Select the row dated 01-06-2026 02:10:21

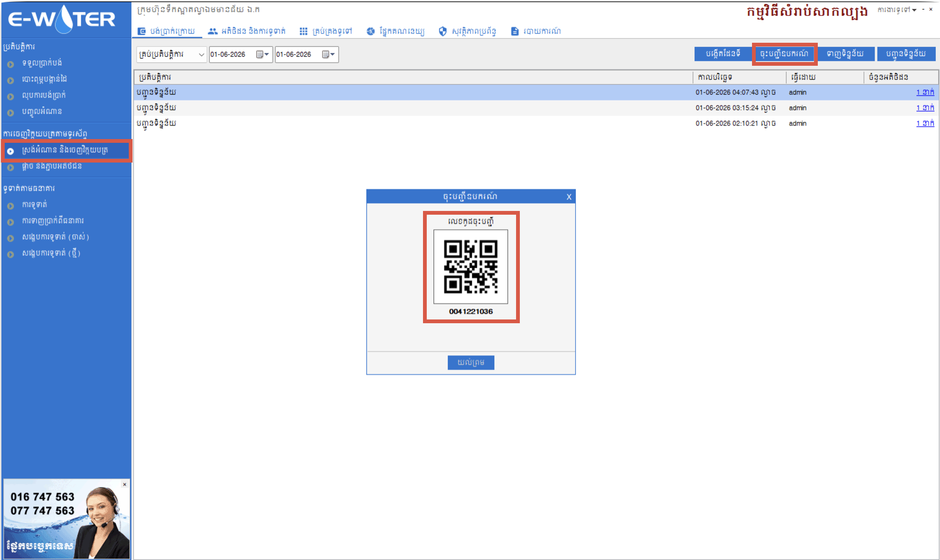pyautogui.click(x=536, y=123)
